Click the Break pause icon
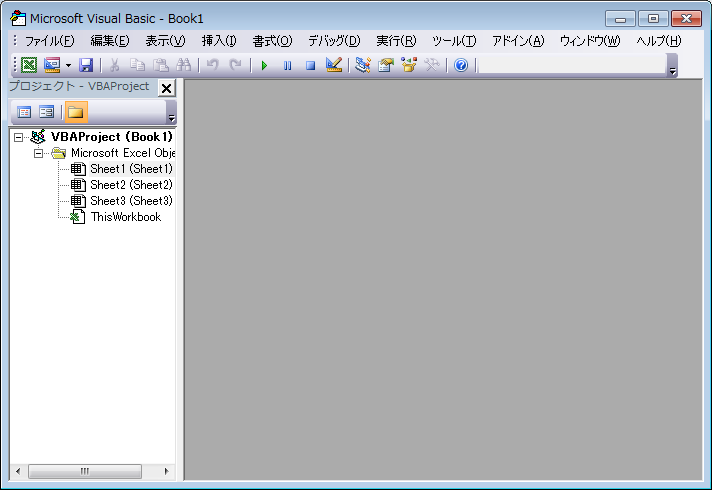712x490 pixels. pyautogui.click(x=287, y=65)
